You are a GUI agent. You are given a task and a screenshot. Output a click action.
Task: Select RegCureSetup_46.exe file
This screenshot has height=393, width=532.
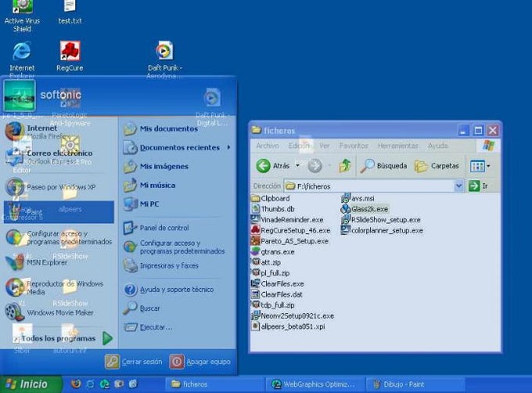click(x=290, y=230)
